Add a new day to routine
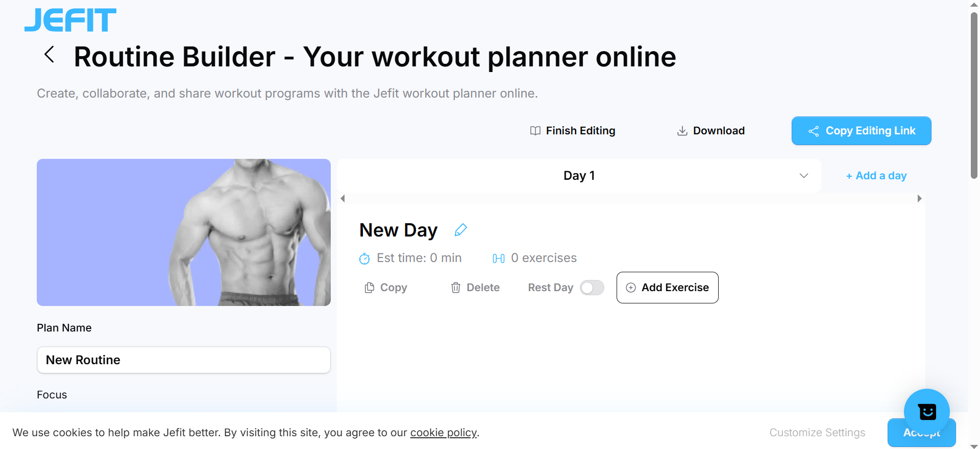The width and height of the screenshot is (980, 449). [876, 176]
